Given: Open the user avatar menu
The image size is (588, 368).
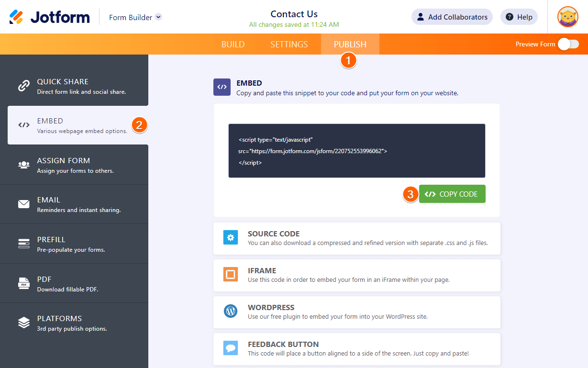Looking at the screenshot, I should [568, 17].
